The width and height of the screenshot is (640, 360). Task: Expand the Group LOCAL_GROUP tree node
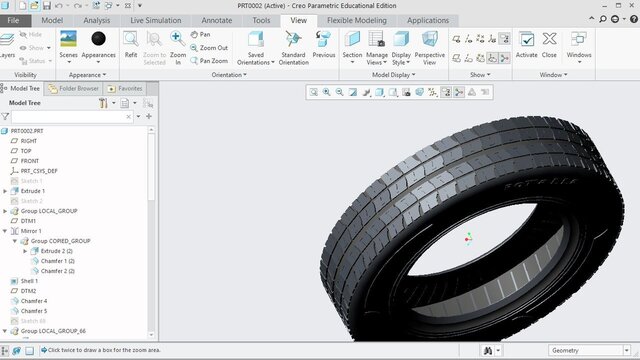coord(5,211)
